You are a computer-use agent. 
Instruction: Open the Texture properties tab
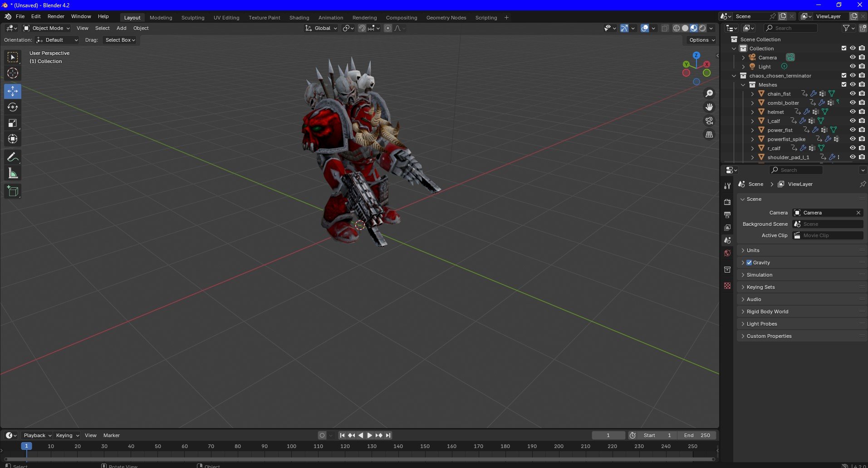pyautogui.click(x=727, y=286)
